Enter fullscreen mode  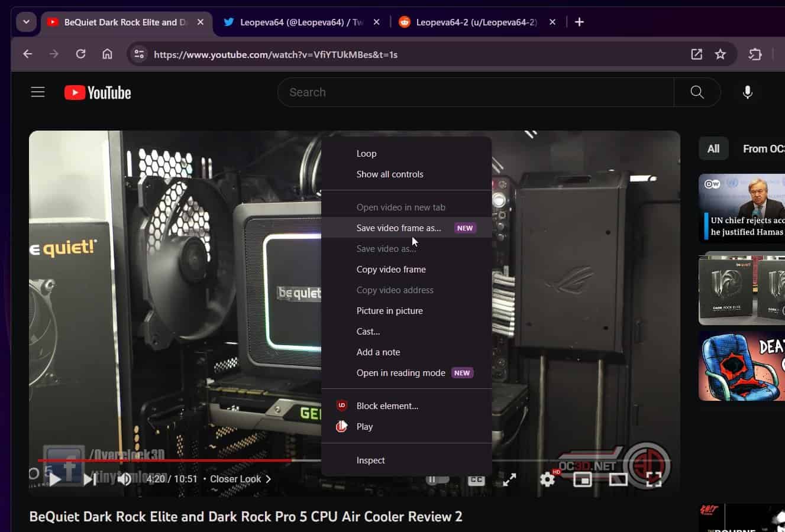[x=654, y=479]
